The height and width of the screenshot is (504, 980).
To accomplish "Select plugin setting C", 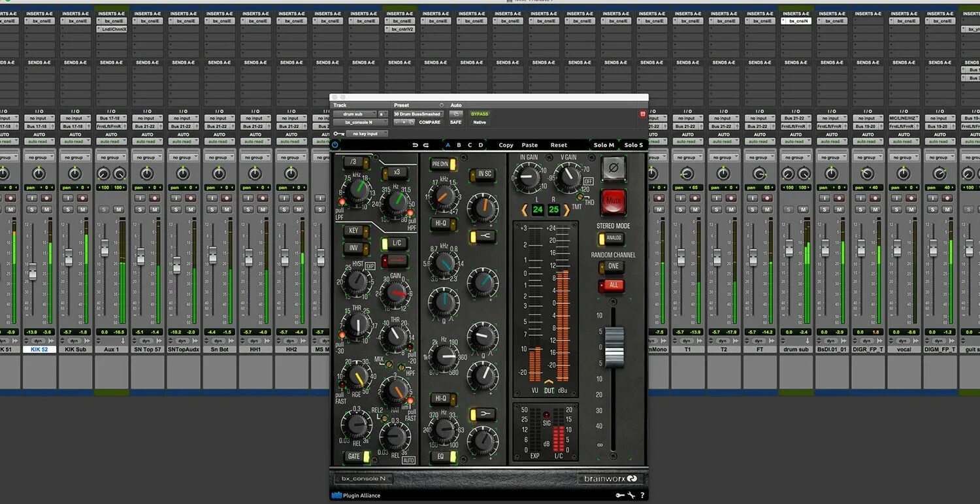I will pyautogui.click(x=470, y=145).
